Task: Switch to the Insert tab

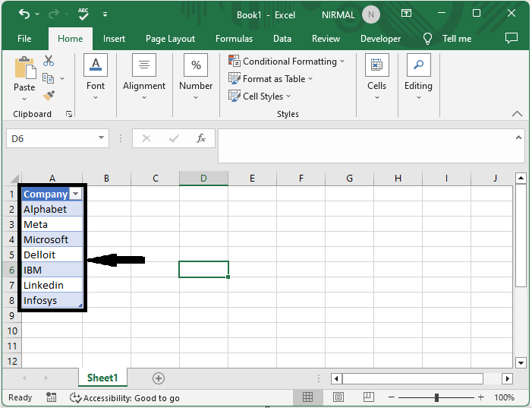Action: click(x=114, y=39)
